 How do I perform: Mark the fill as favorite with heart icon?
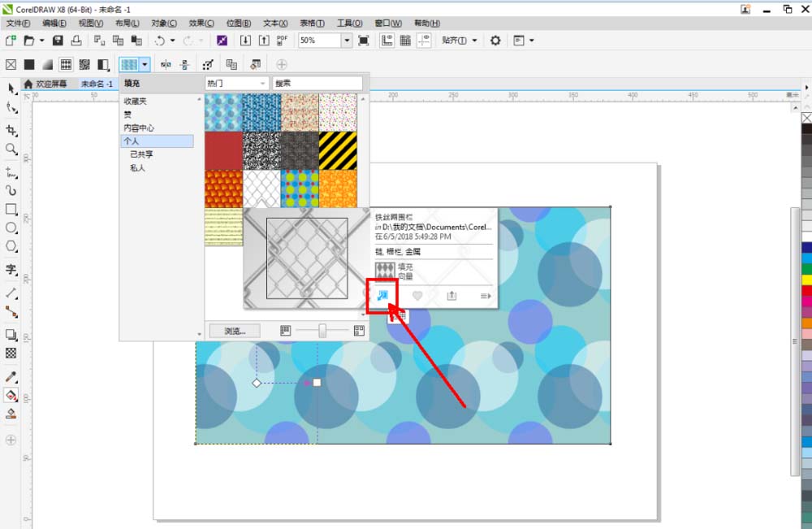click(417, 296)
